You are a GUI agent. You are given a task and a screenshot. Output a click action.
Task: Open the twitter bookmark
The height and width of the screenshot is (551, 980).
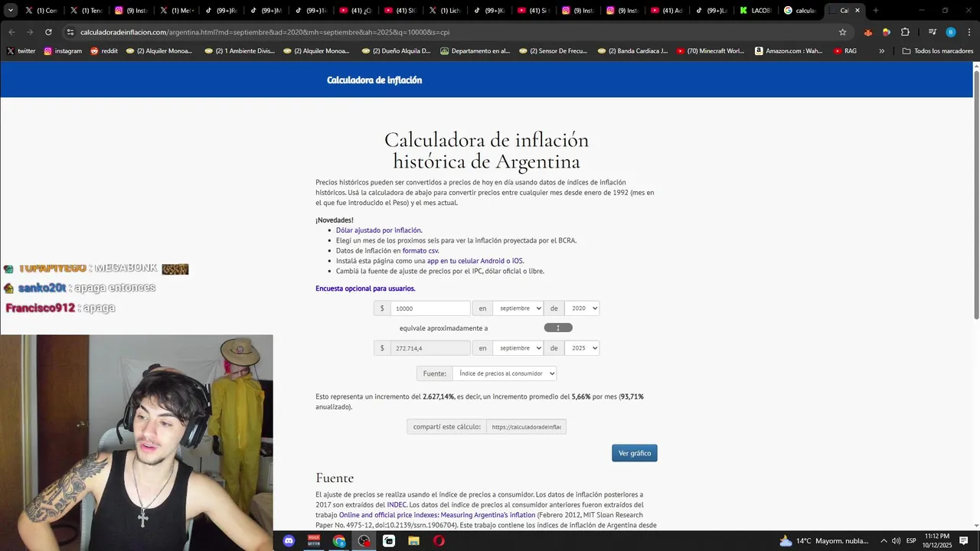coord(21,51)
